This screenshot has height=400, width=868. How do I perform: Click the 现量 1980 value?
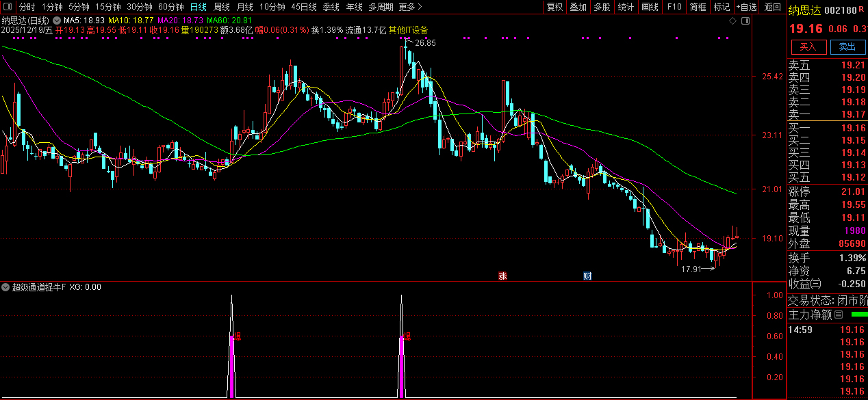coord(854,231)
